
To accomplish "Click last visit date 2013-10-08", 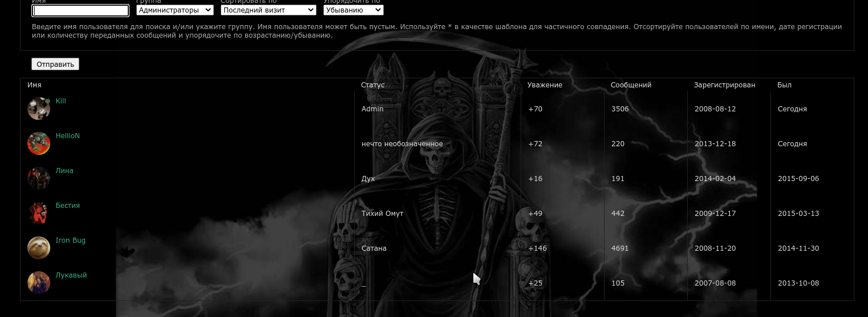I will [798, 283].
